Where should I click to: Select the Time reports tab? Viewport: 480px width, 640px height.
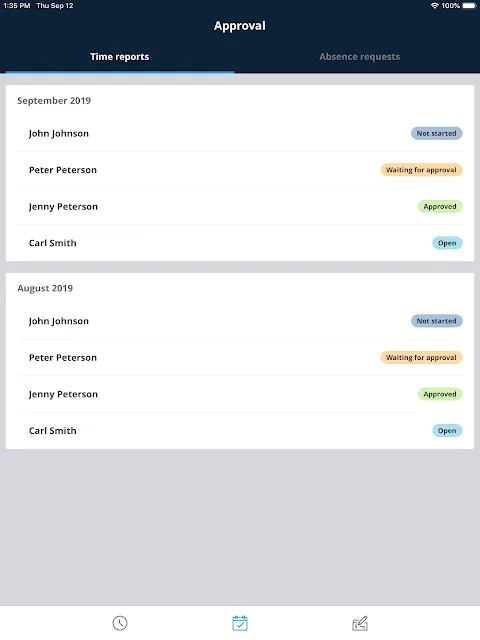120,57
